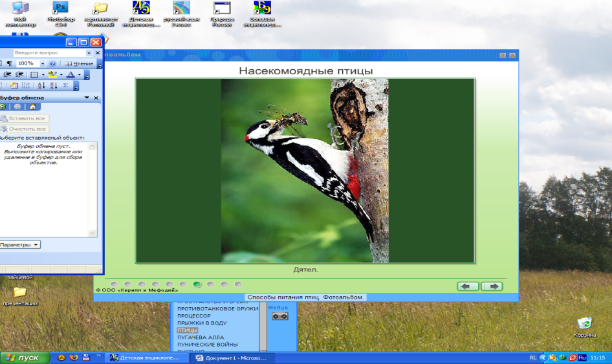The height and width of the screenshot is (364, 612).
Task: Select the first photo album slide dot
Action: [114, 284]
